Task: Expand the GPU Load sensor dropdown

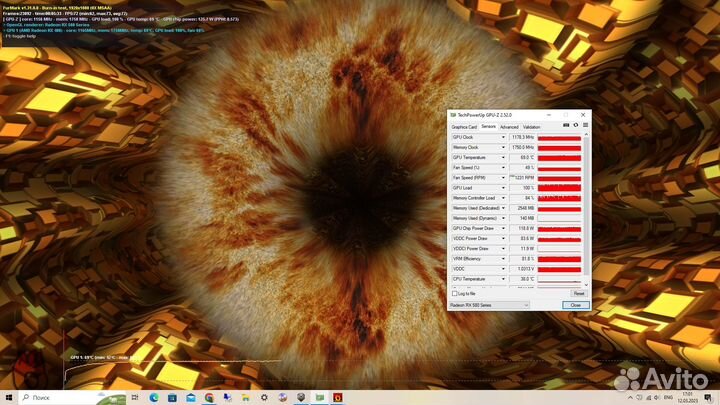Action: [x=503, y=188]
